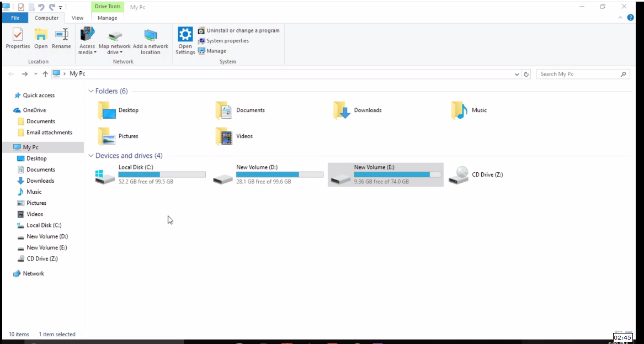Screen dimensions: 644x344
Task: Click the Properties ribbon icon
Action: tap(18, 39)
